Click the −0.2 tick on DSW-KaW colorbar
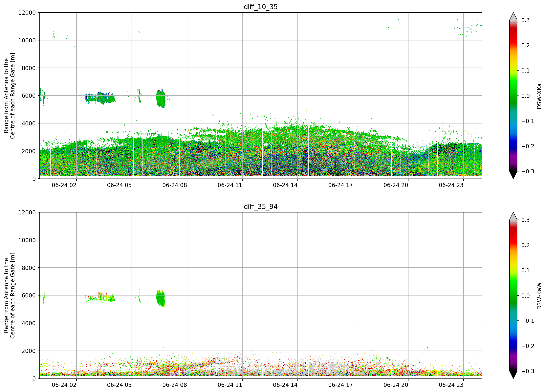The image size is (546, 392). (x=528, y=346)
